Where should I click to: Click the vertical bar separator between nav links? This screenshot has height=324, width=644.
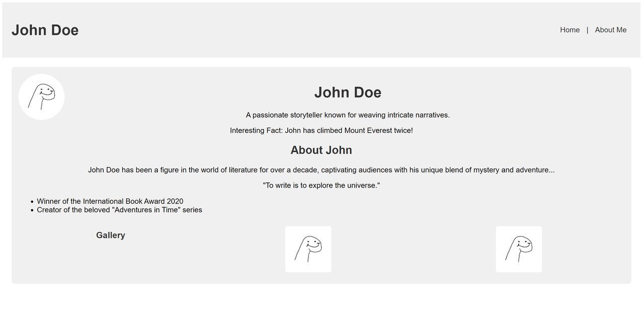587,30
